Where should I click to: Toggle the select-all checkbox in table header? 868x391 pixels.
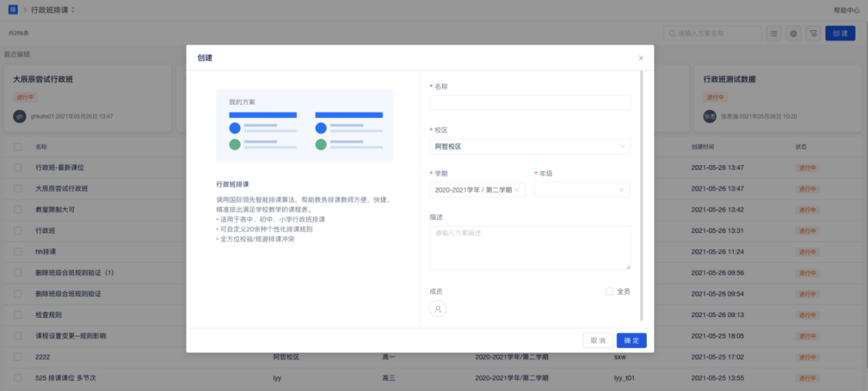pyautogui.click(x=18, y=147)
